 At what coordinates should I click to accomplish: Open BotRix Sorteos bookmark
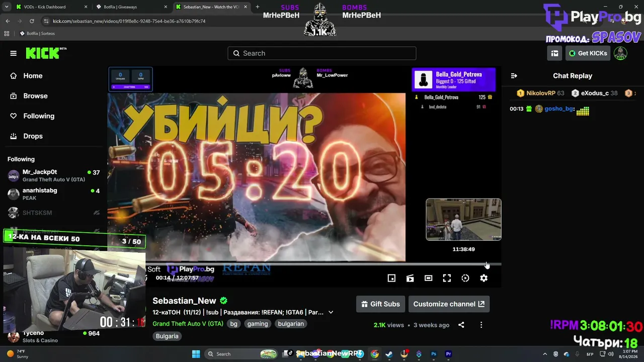point(37,34)
